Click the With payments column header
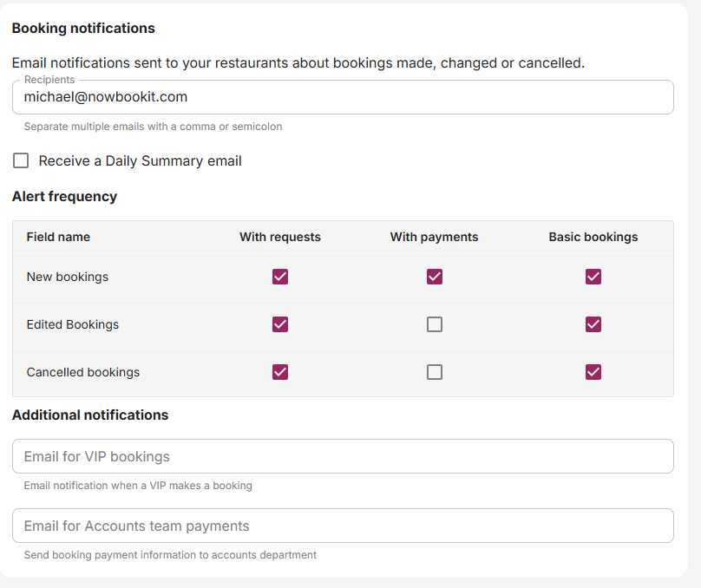This screenshot has height=588, width=701. pos(434,237)
